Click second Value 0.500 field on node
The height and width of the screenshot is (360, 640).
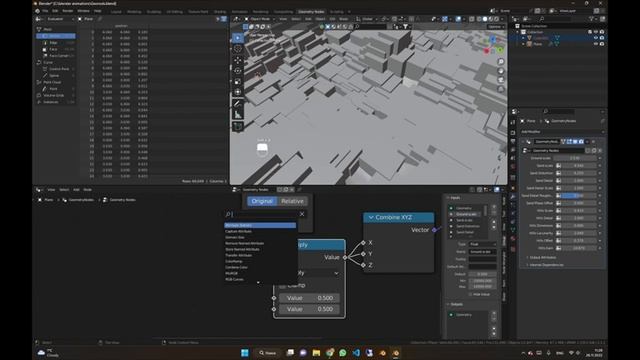310,309
